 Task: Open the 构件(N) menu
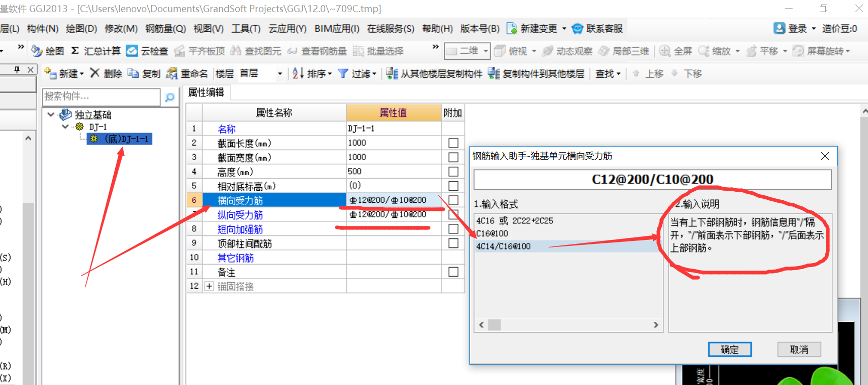click(x=43, y=29)
